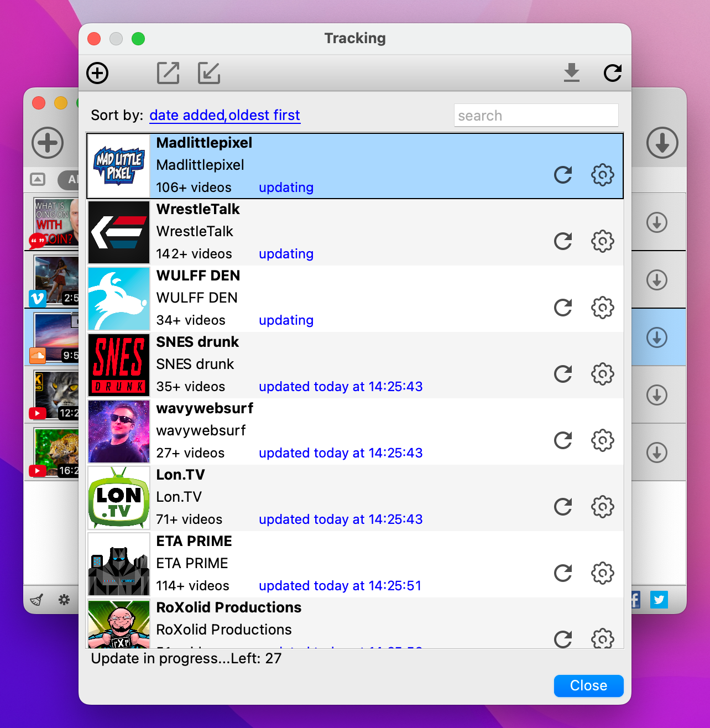Viewport: 710px width, 728px height.
Task: Refresh the WULFF DEN channel
Action: 563,308
